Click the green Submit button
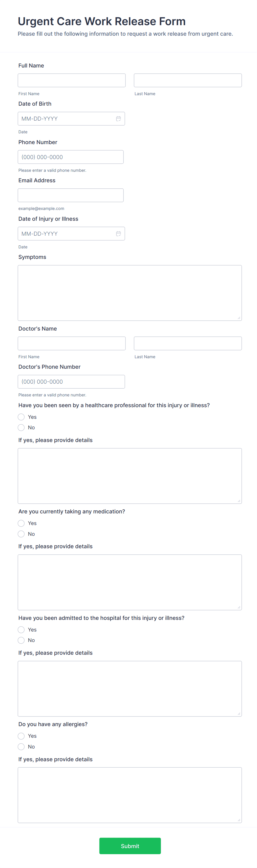 pos(130,846)
